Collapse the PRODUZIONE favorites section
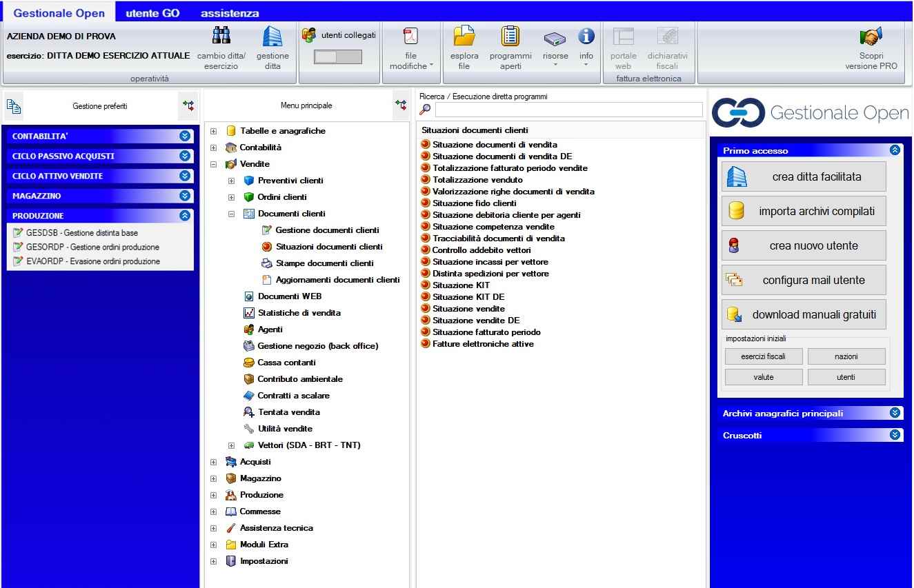This screenshot has height=588, width=914. 184,216
